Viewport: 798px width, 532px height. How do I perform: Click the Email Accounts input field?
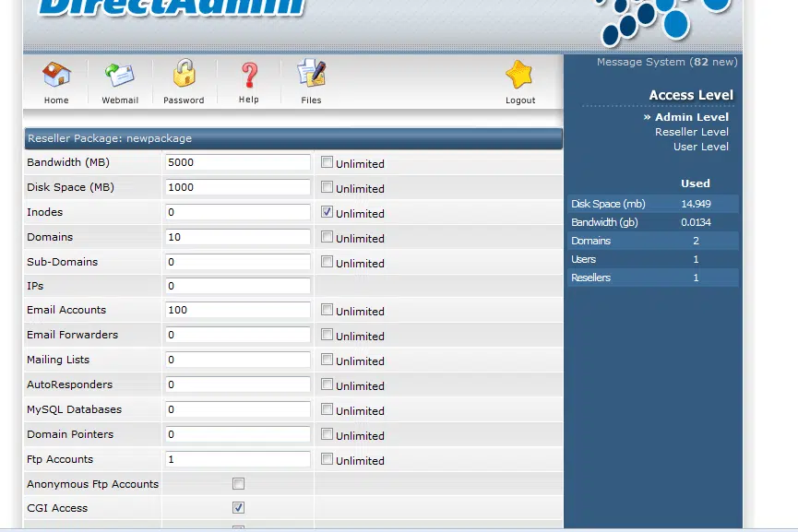tap(238, 310)
